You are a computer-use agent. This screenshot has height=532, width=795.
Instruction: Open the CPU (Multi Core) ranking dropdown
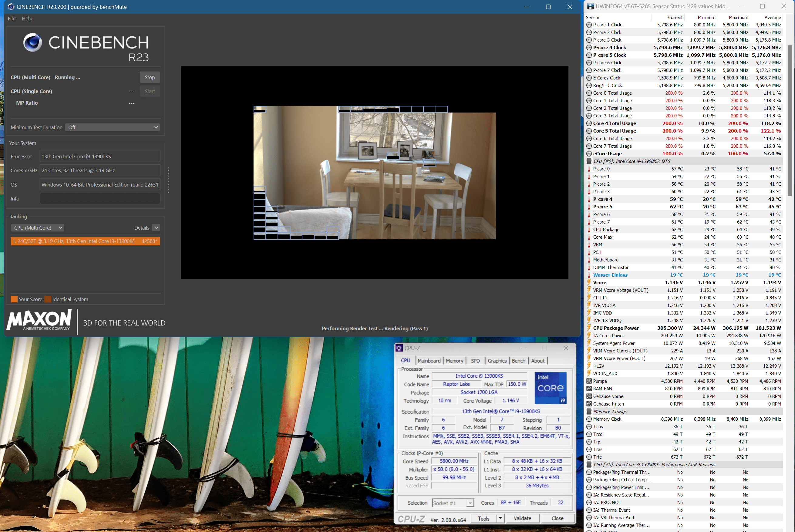[38, 228]
